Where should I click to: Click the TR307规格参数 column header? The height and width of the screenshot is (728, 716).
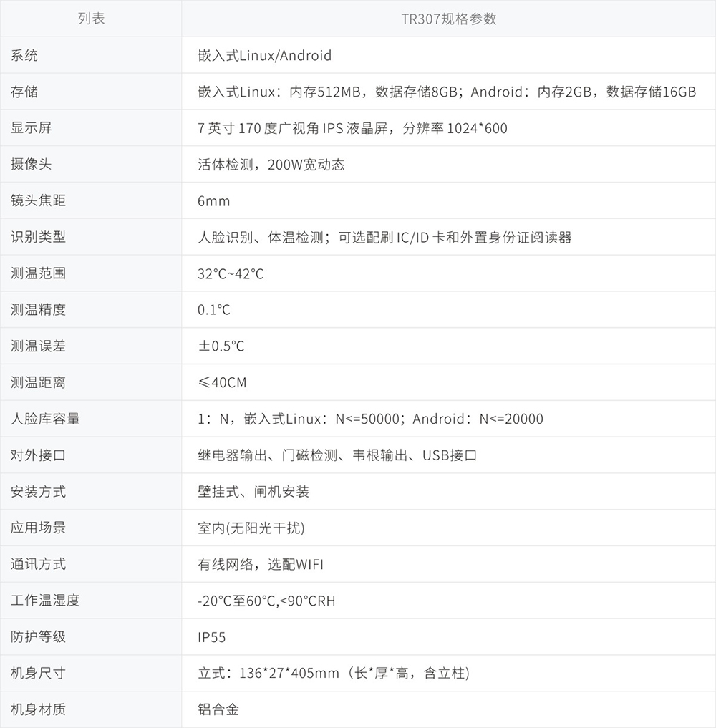(448, 19)
